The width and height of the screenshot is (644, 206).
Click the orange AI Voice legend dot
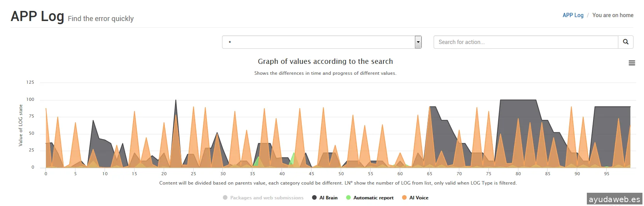coord(404,198)
